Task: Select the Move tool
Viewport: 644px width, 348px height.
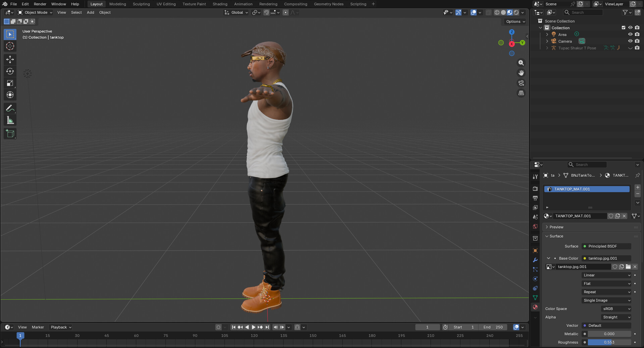Action: click(x=10, y=59)
